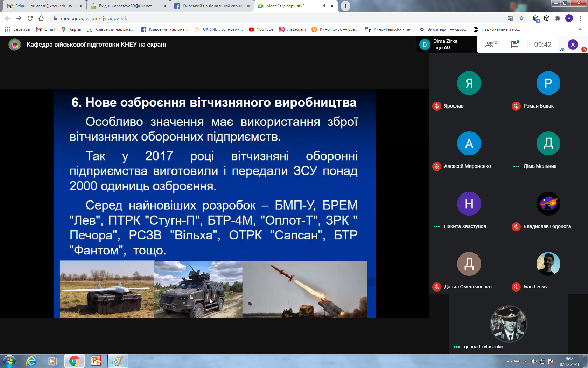Viewport: 588px width, 368px height.
Task: Open Chrome three-dot menu
Action: click(580, 18)
